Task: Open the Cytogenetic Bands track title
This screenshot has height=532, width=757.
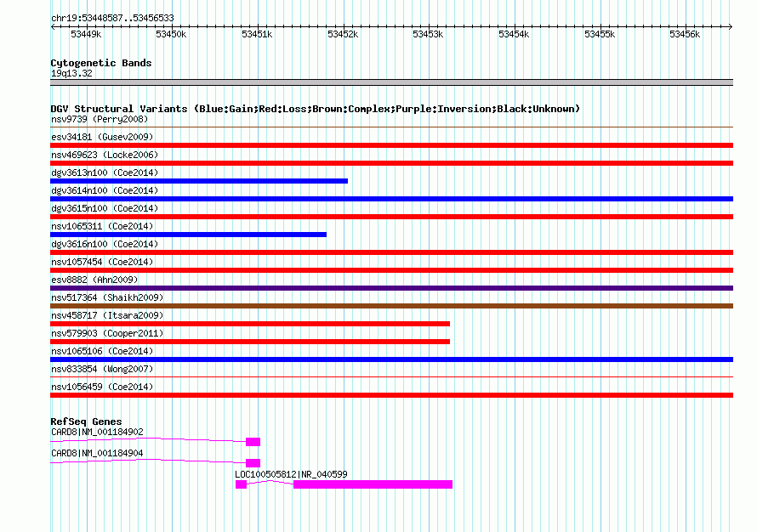Action: click(x=101, y=63)
